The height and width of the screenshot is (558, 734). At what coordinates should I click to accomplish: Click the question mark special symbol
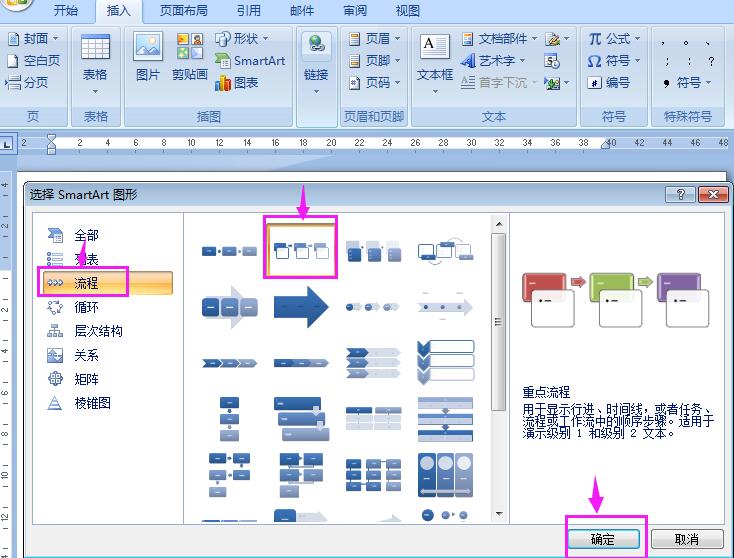click(x=711, y=61)
